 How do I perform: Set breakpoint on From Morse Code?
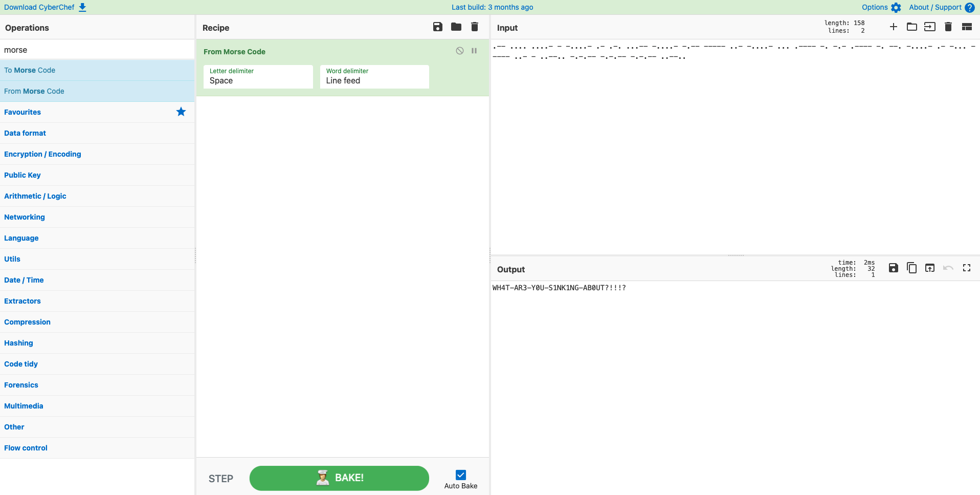pos(474,51)
